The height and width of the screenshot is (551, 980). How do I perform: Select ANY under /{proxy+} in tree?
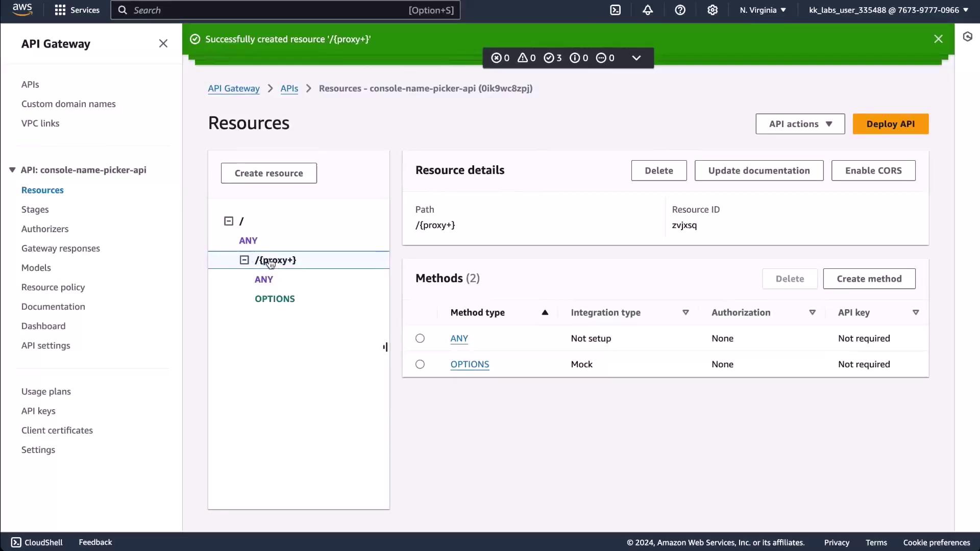[264, 279]
